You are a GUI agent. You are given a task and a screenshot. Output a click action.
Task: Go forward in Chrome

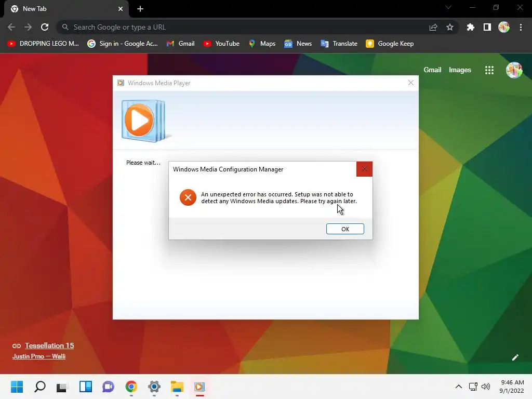click(28, 27)
